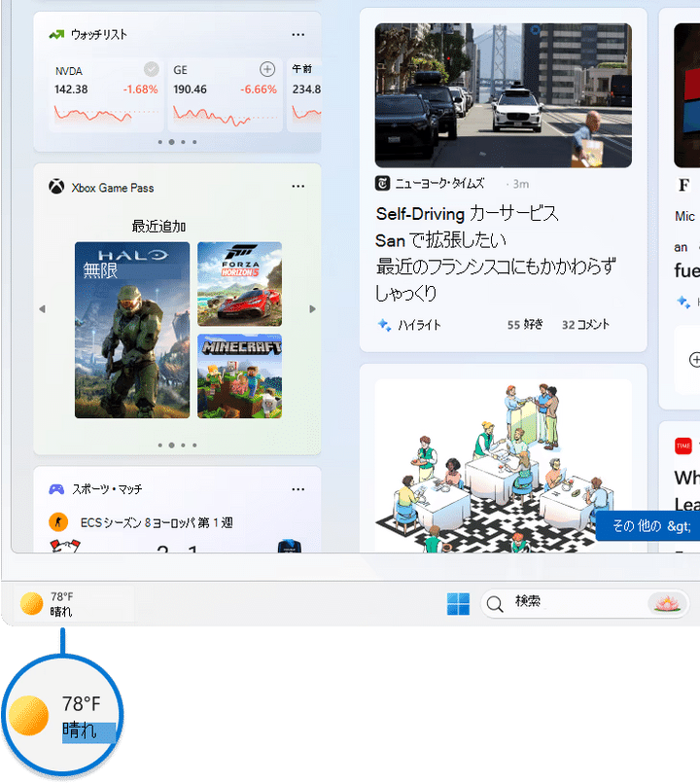Screen dimensions: 700x784
Task: Click the Windows Start button
Action: (x=458, y=604)
